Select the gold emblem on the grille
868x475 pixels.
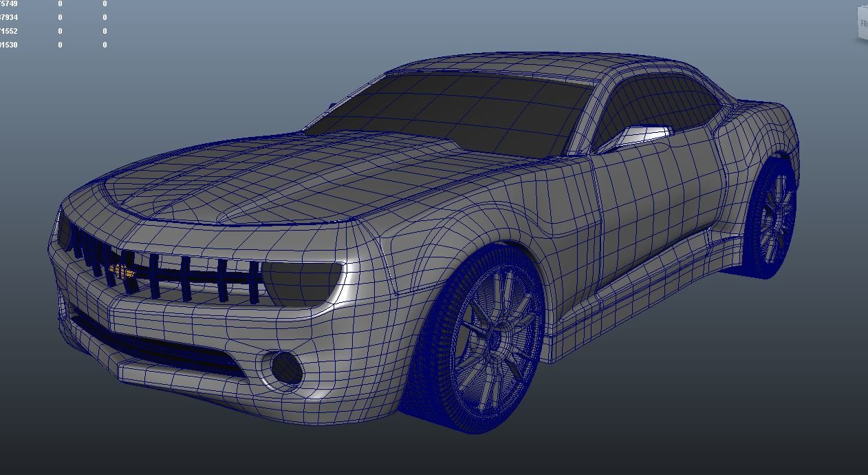pos(120,272)
